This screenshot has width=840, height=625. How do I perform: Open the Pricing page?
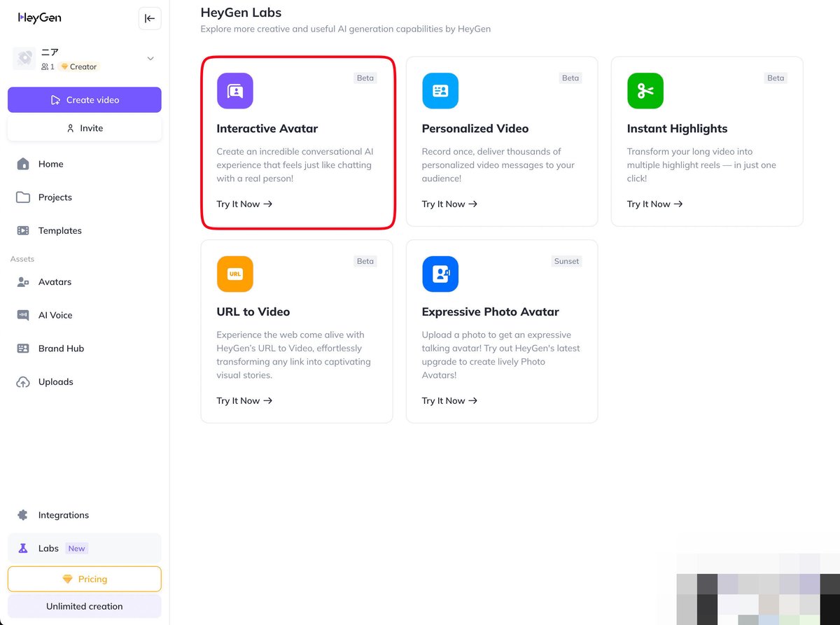tap(84, 579)
